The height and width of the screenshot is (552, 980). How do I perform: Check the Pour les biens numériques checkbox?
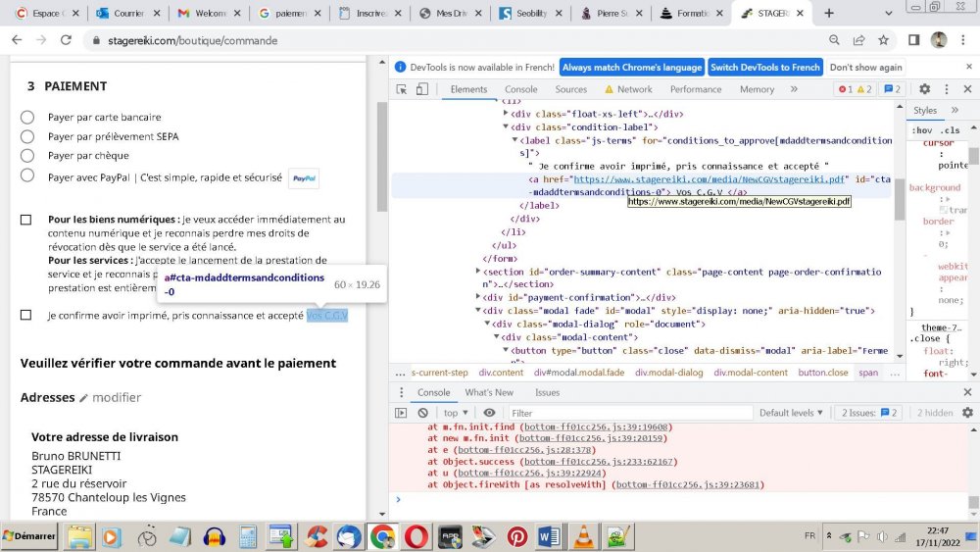point(26,220)
